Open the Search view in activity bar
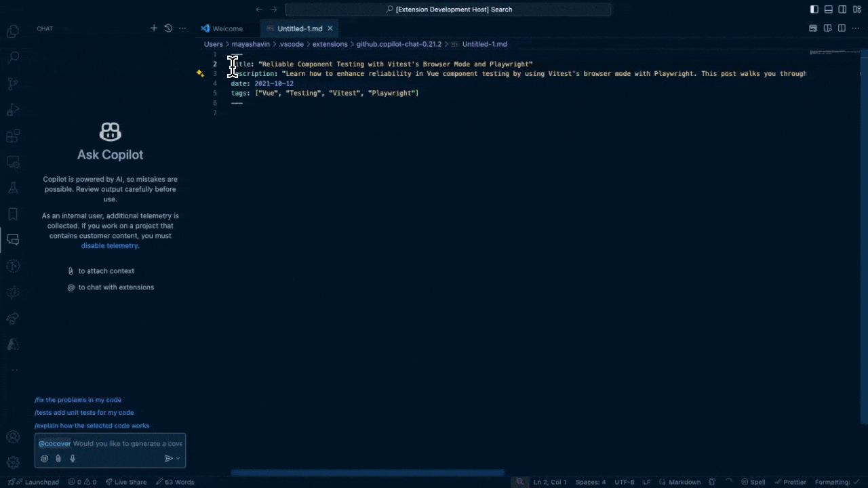 tap(13, 58)
